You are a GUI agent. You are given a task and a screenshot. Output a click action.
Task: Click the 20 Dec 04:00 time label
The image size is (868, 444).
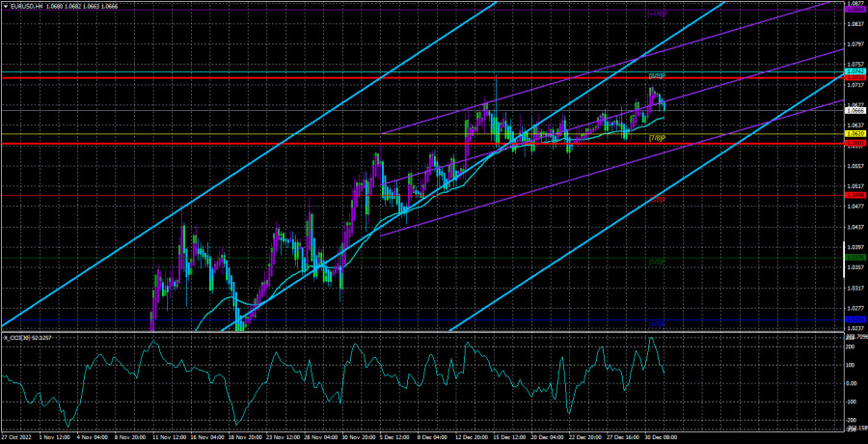(548, 439)
